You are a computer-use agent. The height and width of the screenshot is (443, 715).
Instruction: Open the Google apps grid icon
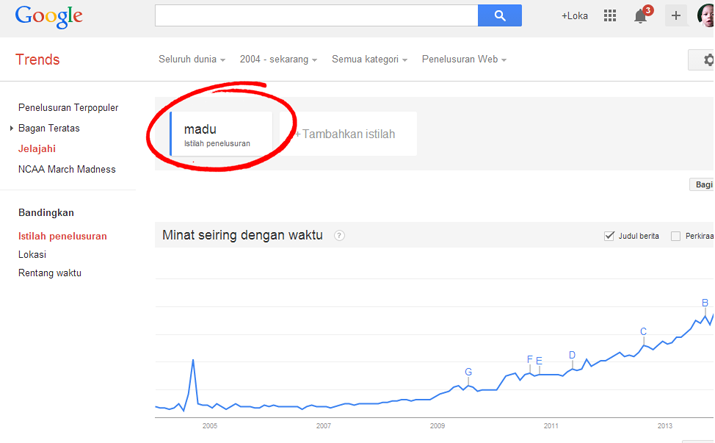(x=610, y=16)
